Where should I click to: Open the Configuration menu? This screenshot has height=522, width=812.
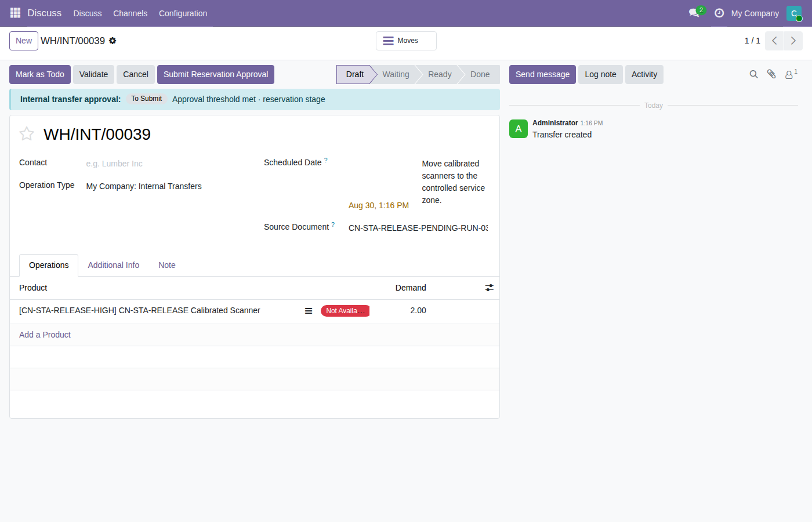[183, 13]
